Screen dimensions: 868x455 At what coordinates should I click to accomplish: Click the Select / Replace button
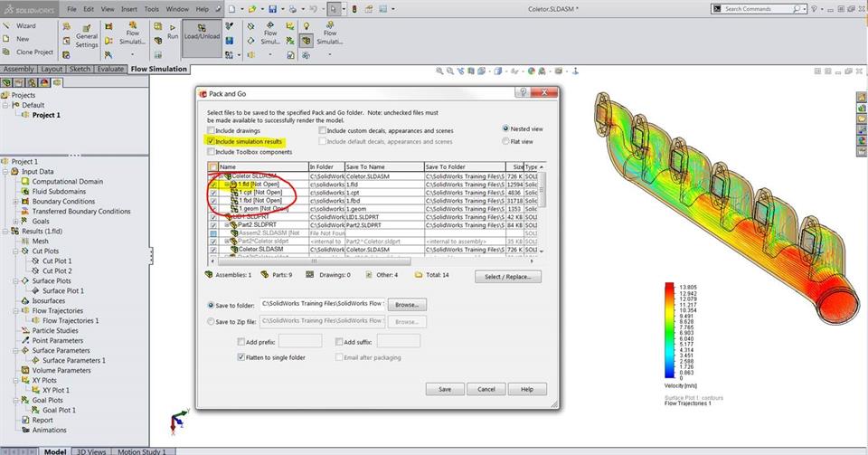tap(512, 277)
